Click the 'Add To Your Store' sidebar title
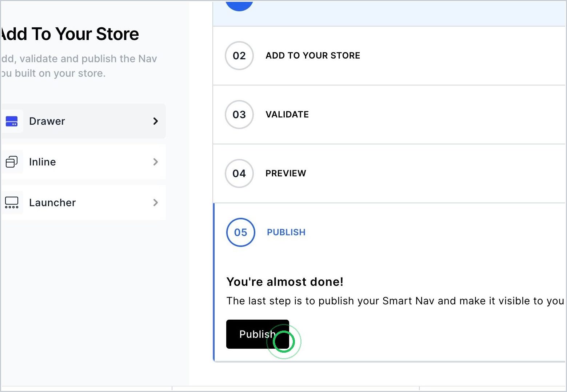The height and width of the screenshot is (392, 567). tap(70, 34)
